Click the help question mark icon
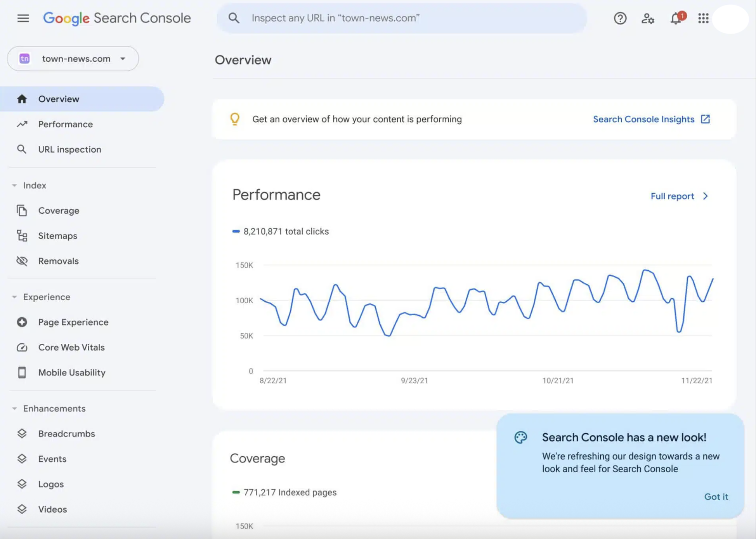 point(620,18)
